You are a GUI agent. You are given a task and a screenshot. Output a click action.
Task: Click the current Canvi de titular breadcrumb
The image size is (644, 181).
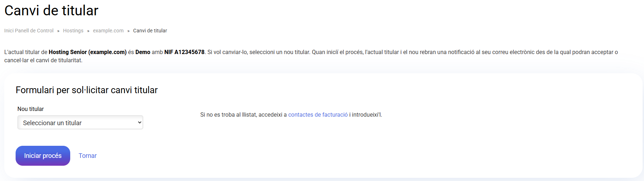click(150, 31)
